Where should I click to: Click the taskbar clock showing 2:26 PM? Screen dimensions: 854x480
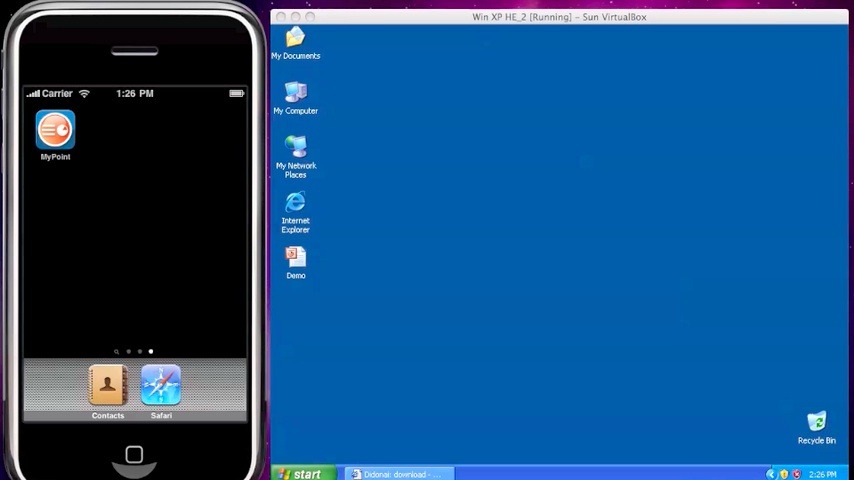point(823,474)
